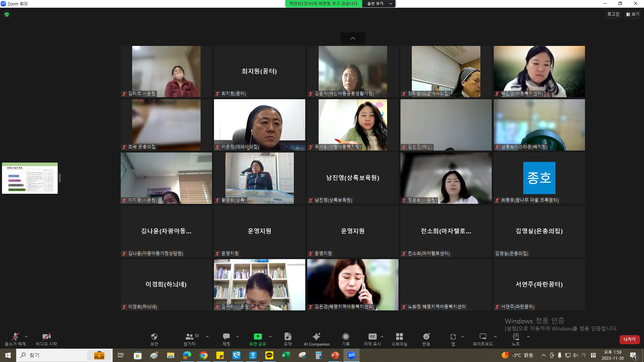The width and height of the screenshot is (644, 362).
Task: Open Breakout Rooms (소회의실) icon
Action: [399, 337]
